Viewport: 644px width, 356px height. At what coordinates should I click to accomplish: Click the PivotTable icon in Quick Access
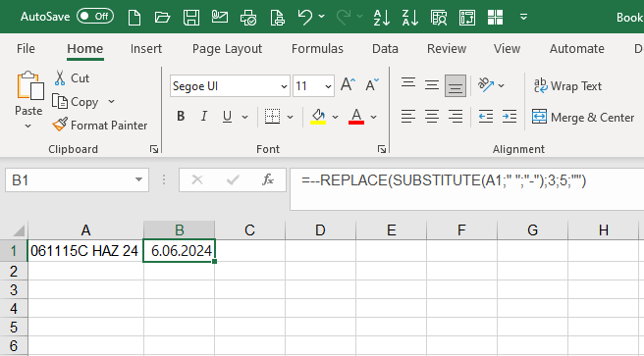(467, 18)
